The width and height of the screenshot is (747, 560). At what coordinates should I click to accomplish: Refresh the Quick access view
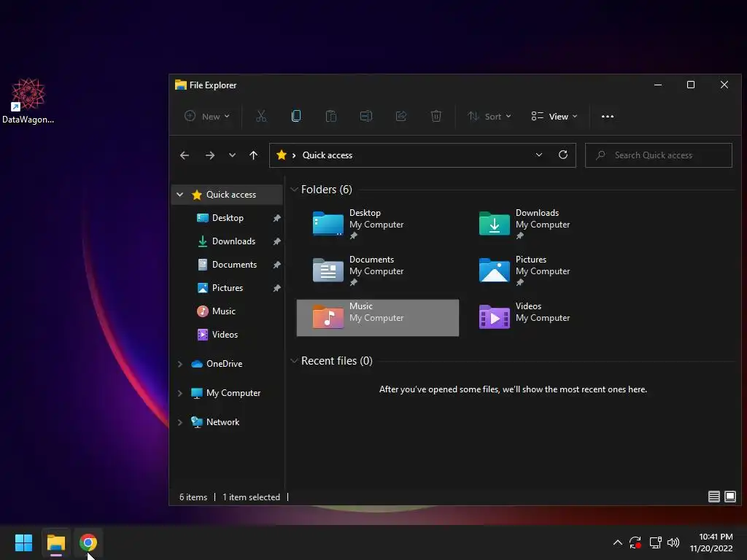pos(562,155)
